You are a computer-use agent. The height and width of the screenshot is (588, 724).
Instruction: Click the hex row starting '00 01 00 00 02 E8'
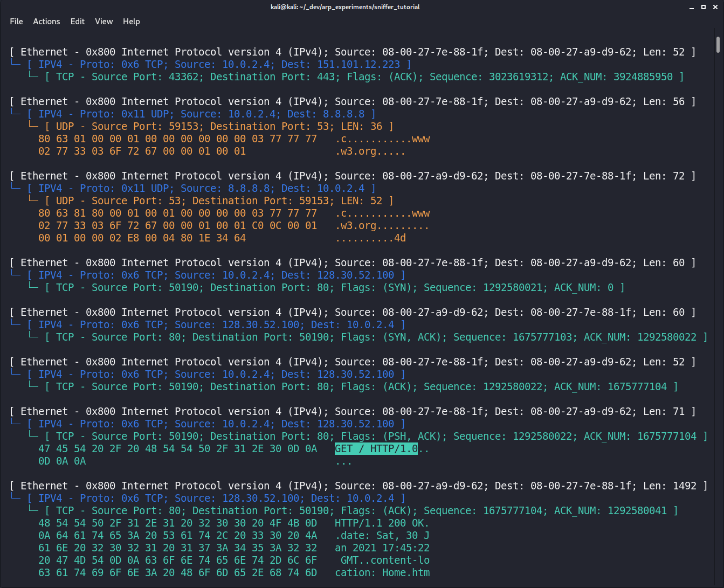[x=142, y=238]
